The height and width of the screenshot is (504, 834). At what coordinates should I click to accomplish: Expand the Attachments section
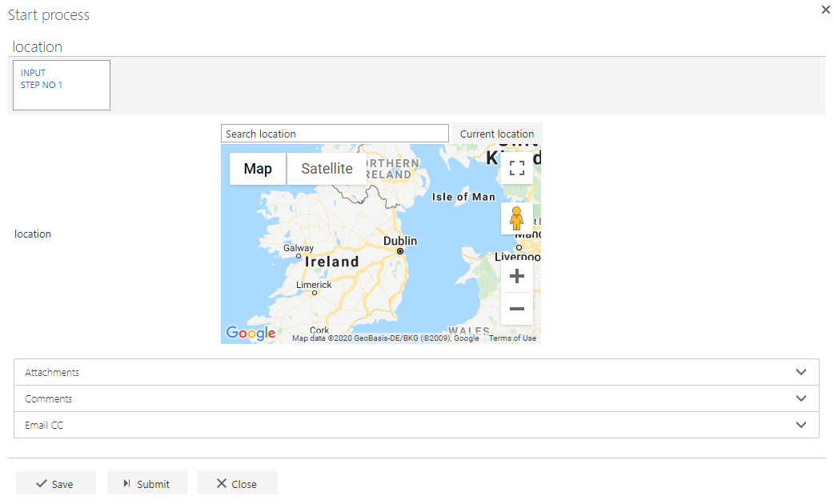tap(416, 372)
